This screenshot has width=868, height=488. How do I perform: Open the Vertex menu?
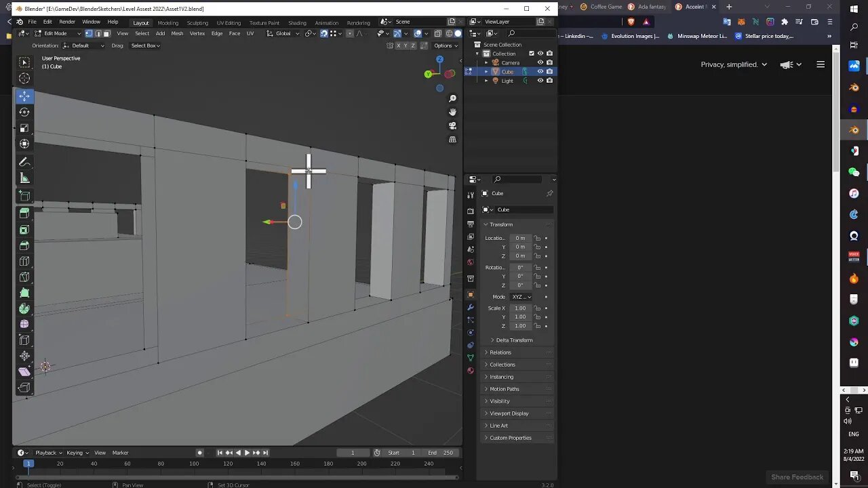pyautogui.click(x=197, y=33)
